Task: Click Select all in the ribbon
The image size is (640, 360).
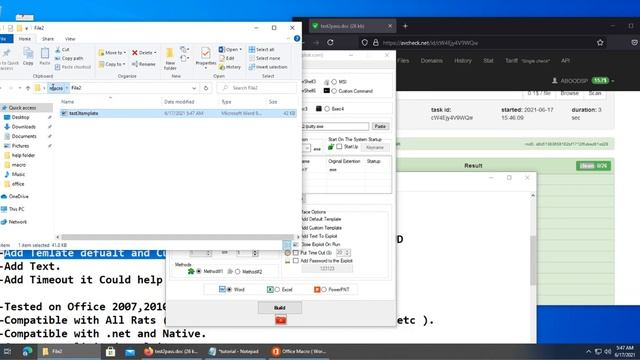Action: [261, 49]
